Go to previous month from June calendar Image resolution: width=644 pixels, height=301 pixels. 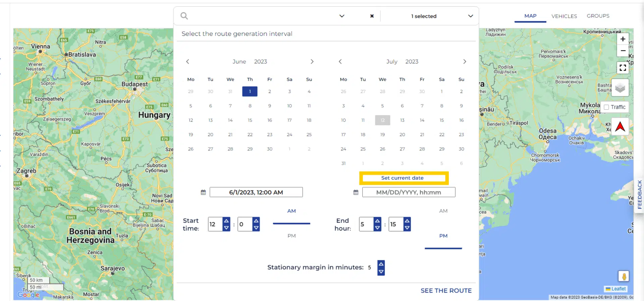click(x=187, y=61)
